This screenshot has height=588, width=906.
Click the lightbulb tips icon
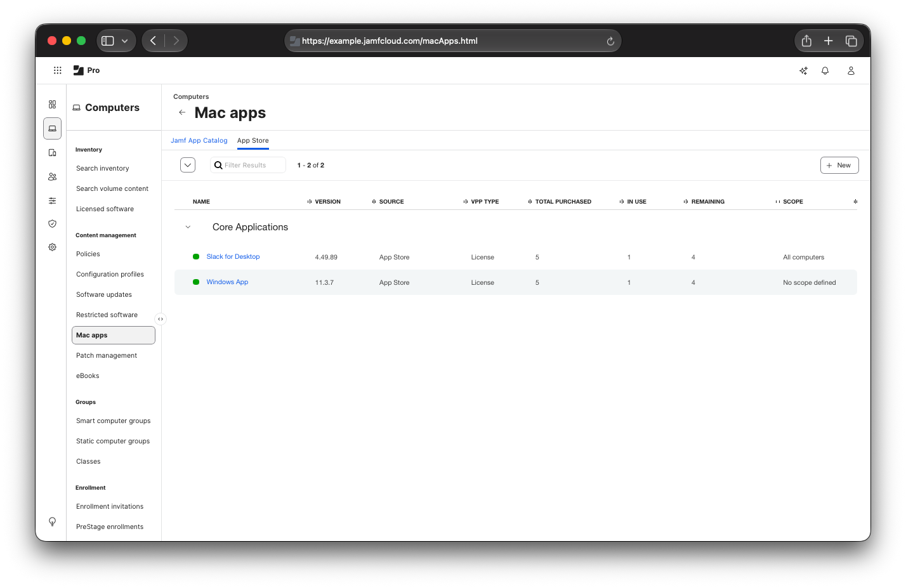tap(52, 521)
